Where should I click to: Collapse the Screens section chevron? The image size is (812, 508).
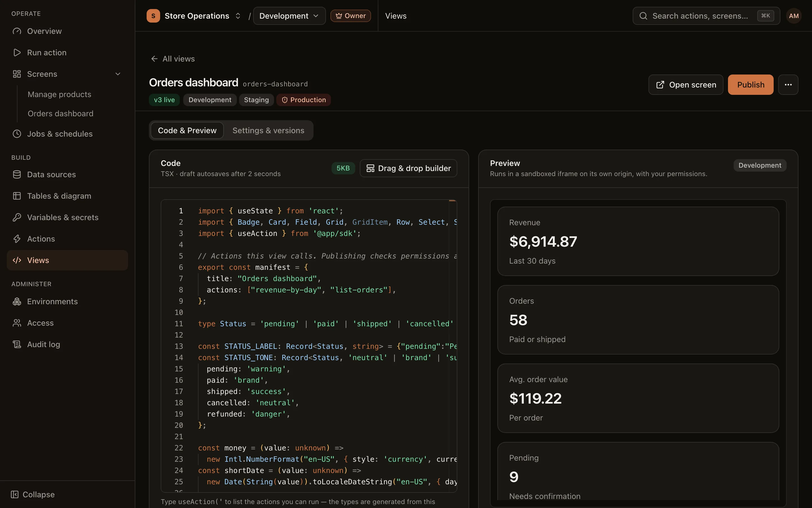click(118, 74)
